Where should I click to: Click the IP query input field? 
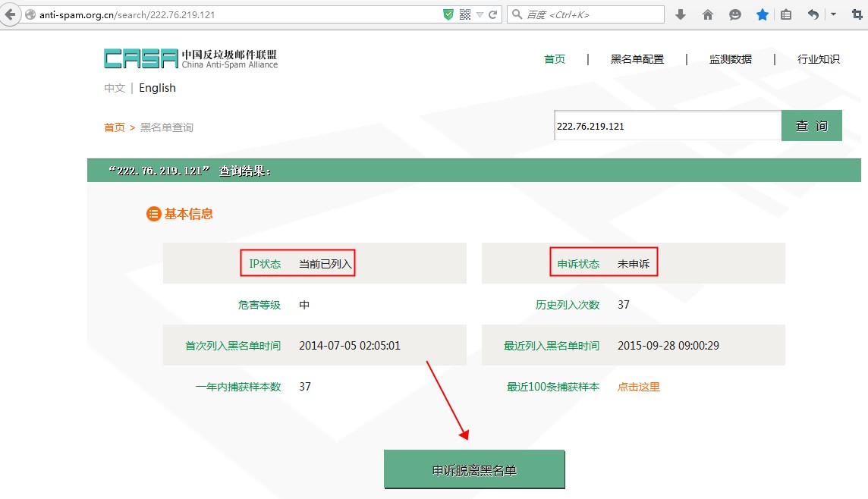(x=667, y=126)
